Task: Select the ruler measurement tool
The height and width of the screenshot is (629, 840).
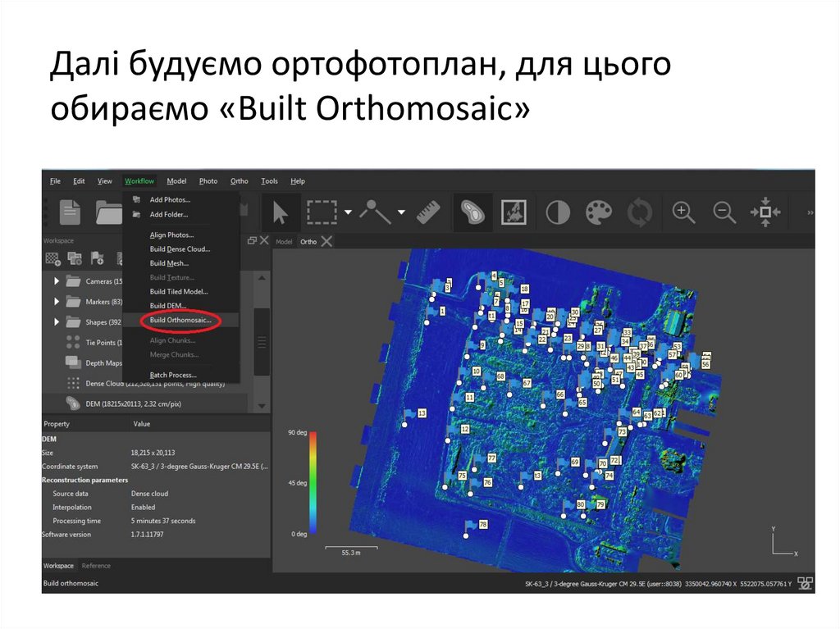Action: [428, 212]
